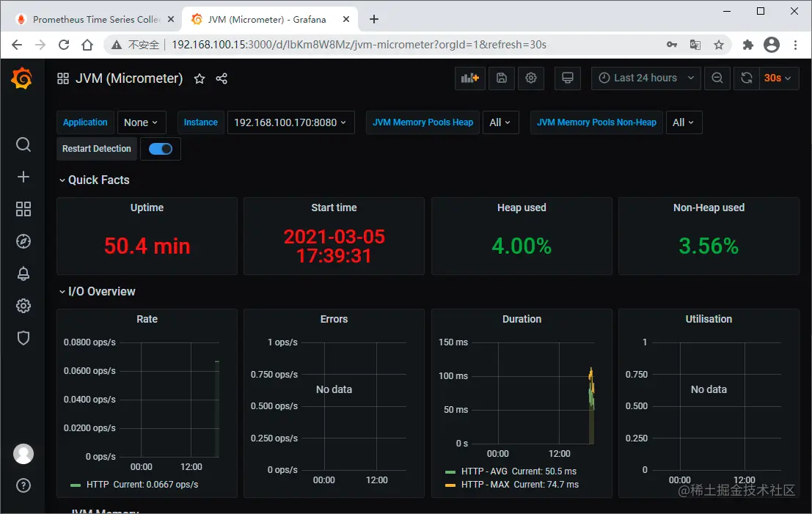Open the Instance 192.168.100.170:8080 dropdown
This screenshot has height=514, width=812.
(290, 122)
